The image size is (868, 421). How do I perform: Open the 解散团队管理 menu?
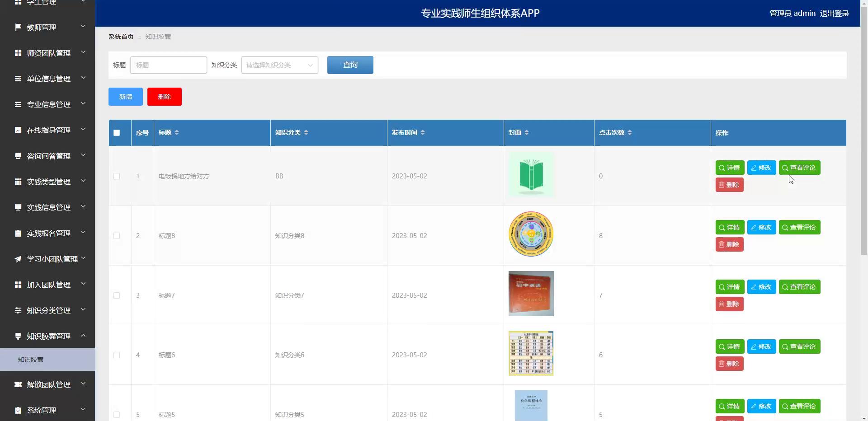coord(47,384)
